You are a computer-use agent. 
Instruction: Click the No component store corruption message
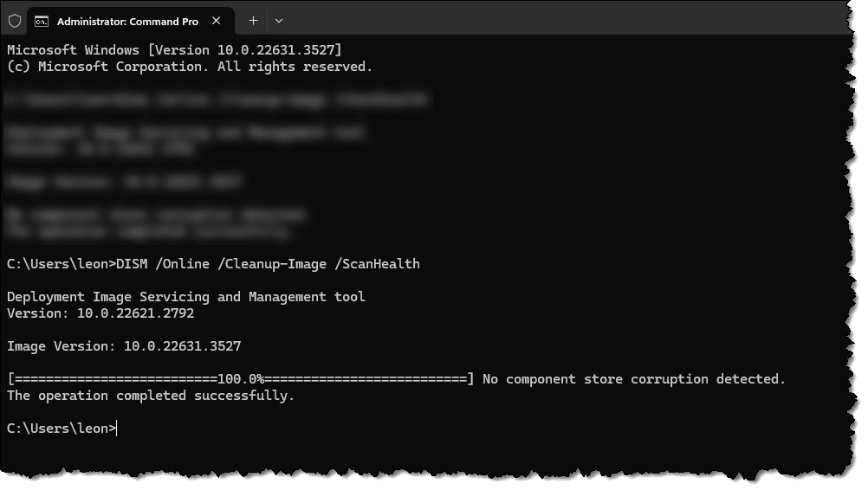coord(633,379)
